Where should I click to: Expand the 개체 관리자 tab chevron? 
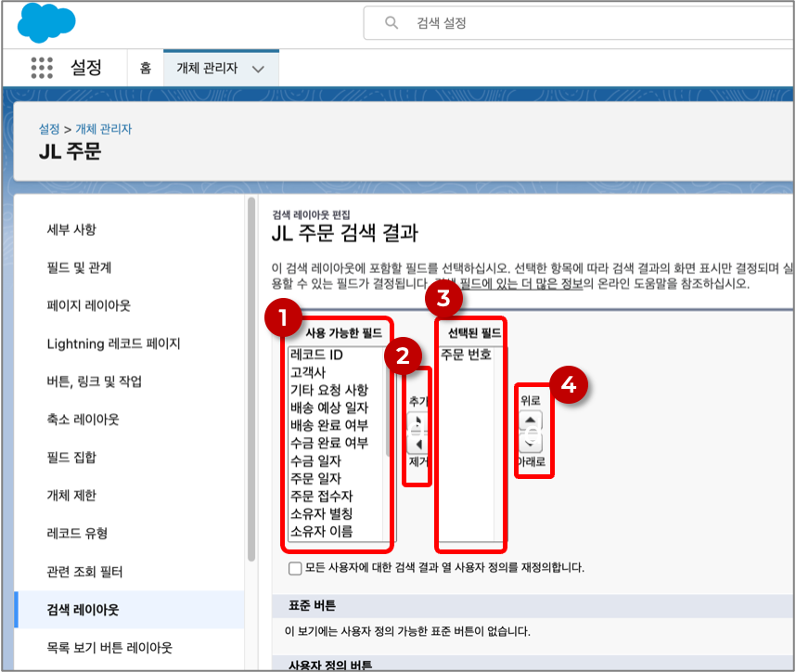pos(259,69)
